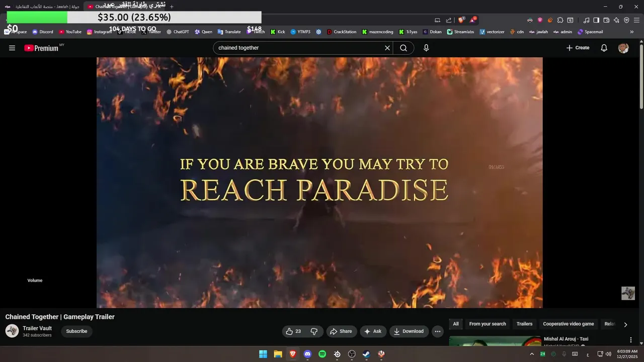The width and height of the screenshot is (644, 362).
Task: Click the Ask button under the video
Action: [373, 331]
